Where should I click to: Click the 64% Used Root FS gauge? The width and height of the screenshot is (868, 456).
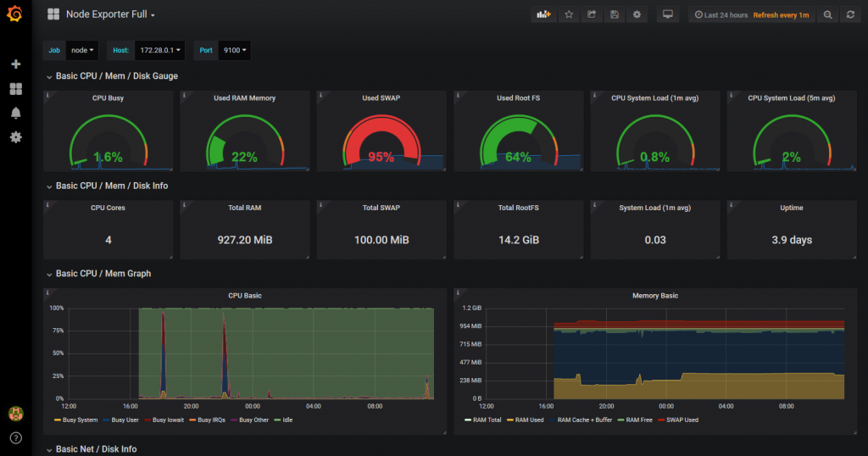click(518, 141)
